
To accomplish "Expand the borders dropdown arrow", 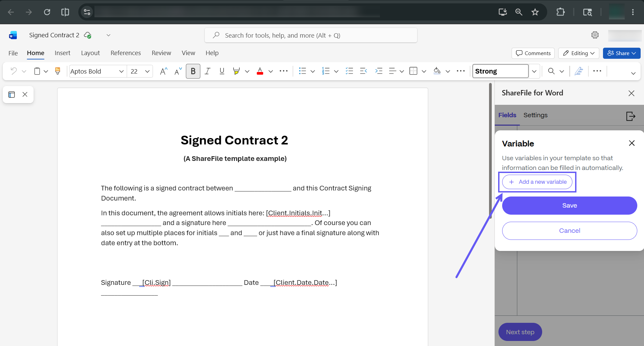I will click(x=424, y=71).
